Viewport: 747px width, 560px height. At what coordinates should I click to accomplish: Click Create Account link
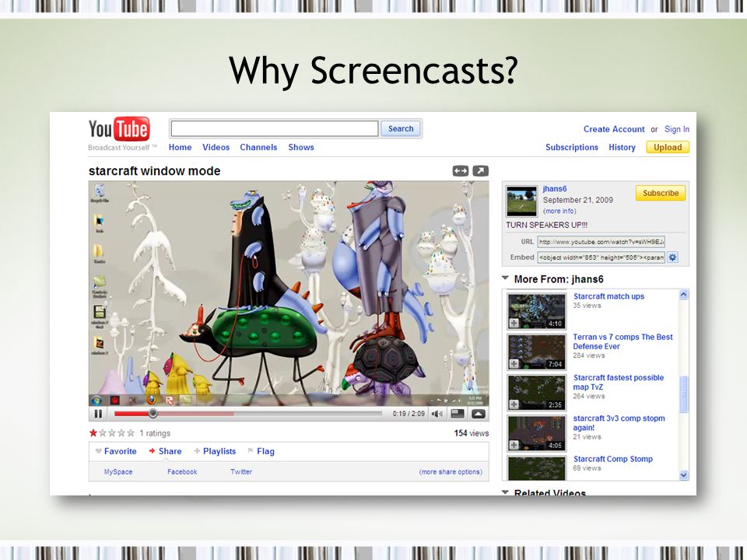[614, 129]
